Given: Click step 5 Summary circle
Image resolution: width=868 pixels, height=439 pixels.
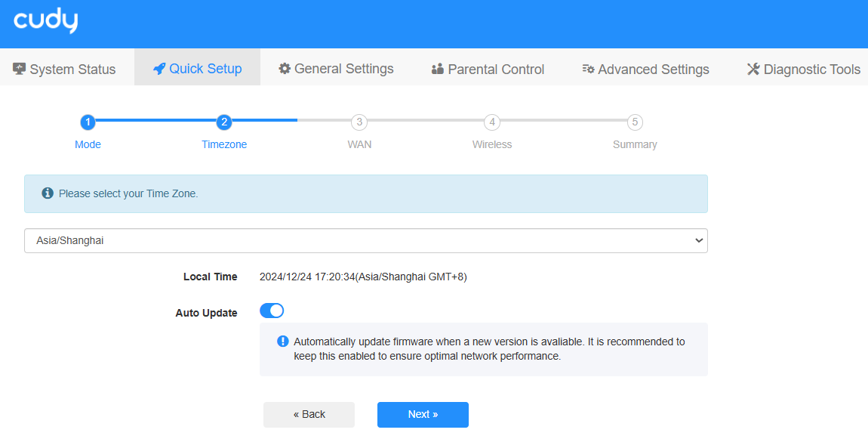Looking at the screenshot, I should 635,122.
